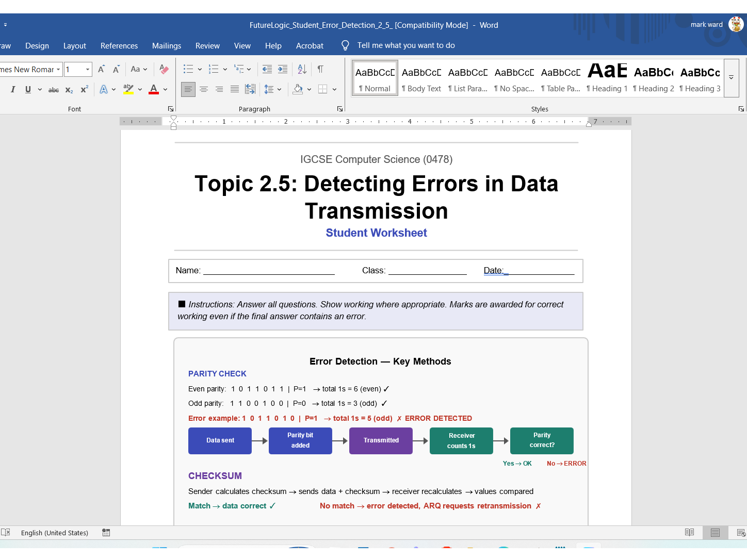Apply Body Text style
Image resolution: width=747 pixels, height=560 pixels.
pos(421,78)
